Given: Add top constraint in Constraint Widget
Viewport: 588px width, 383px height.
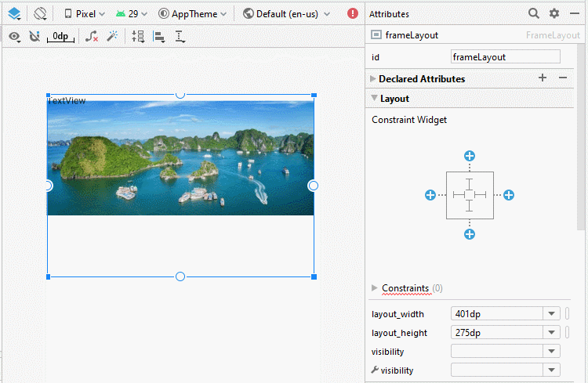Looking at the screenshot, I should (x=470, y=156).
